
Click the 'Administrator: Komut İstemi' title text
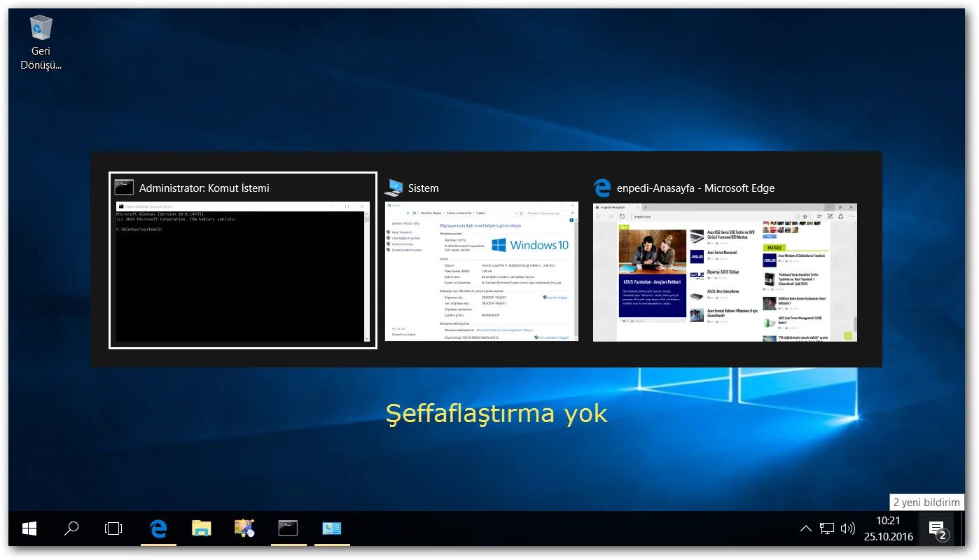tap(204, 188)
